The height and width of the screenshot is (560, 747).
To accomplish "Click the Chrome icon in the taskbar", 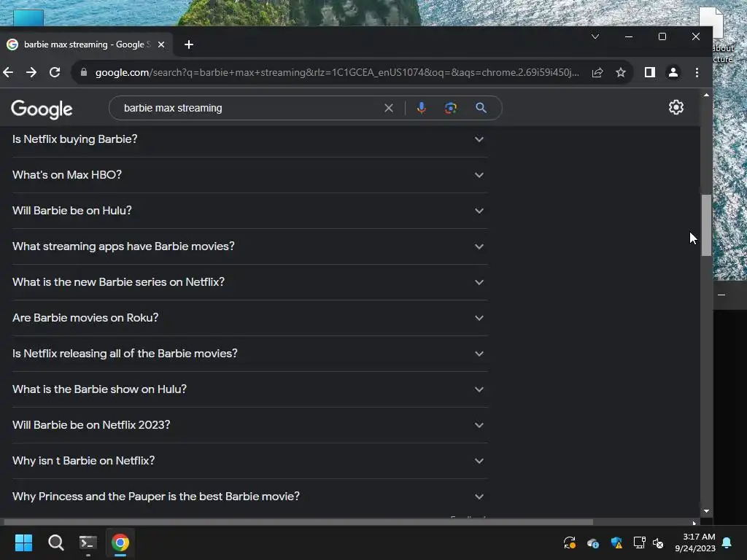I will (x=120, y=542).
